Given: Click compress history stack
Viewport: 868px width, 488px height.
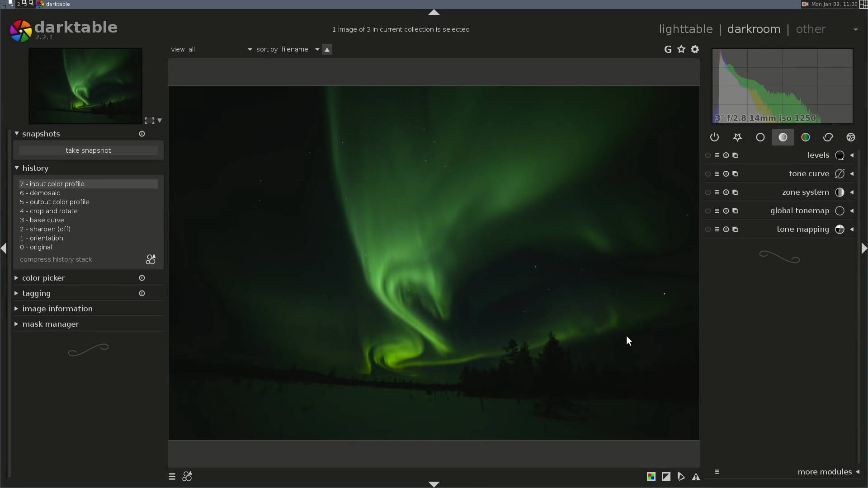Looking at the screenshot, I should pos(56,259).
